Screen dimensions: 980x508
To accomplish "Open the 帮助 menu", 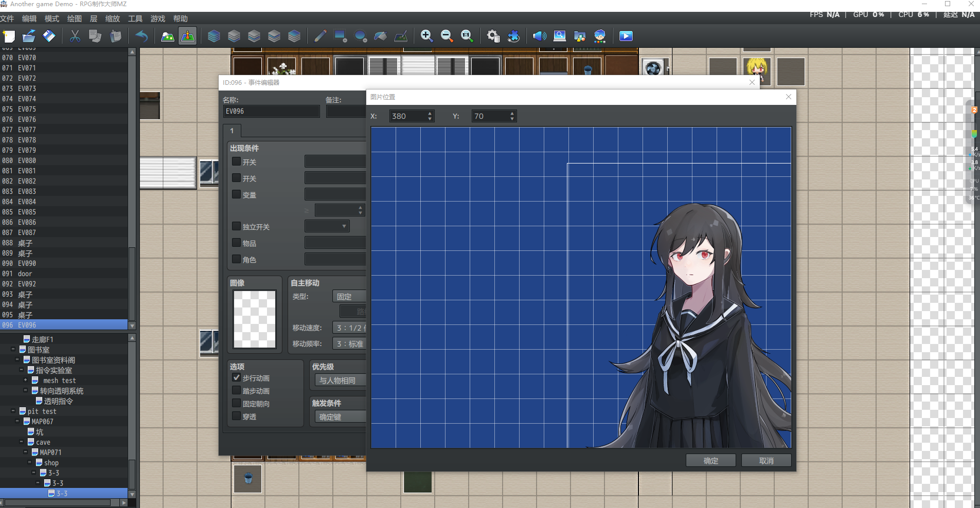I will pos(181,19).
